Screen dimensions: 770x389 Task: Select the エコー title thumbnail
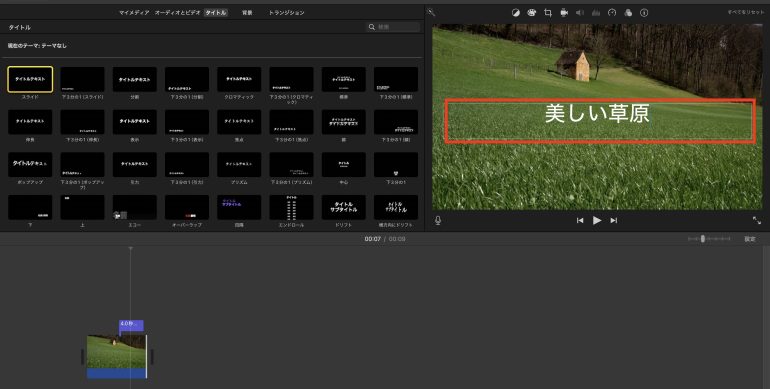[x=135, y=207]
